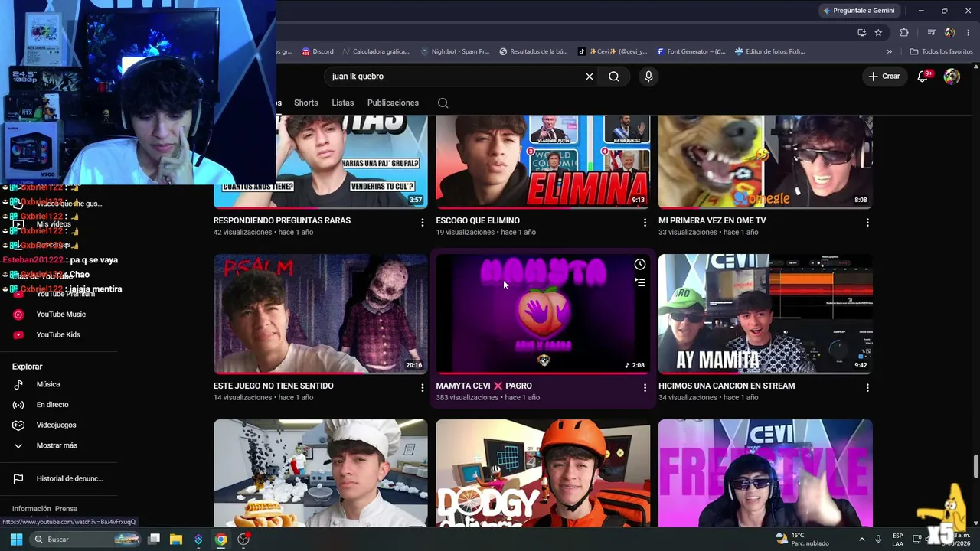Open YouTube notifications bell
980x551 pixels.
pyautogui.click(x=923, y=77)
